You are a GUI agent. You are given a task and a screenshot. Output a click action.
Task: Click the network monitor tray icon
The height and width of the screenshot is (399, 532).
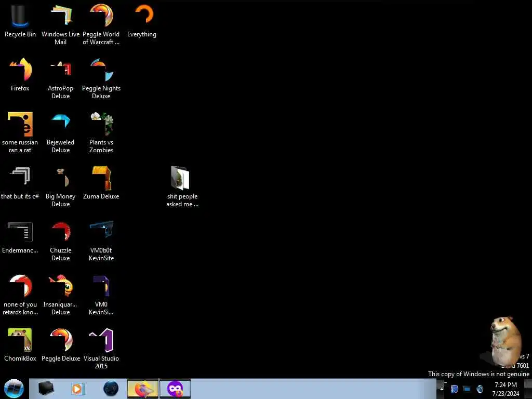point(467,389)
